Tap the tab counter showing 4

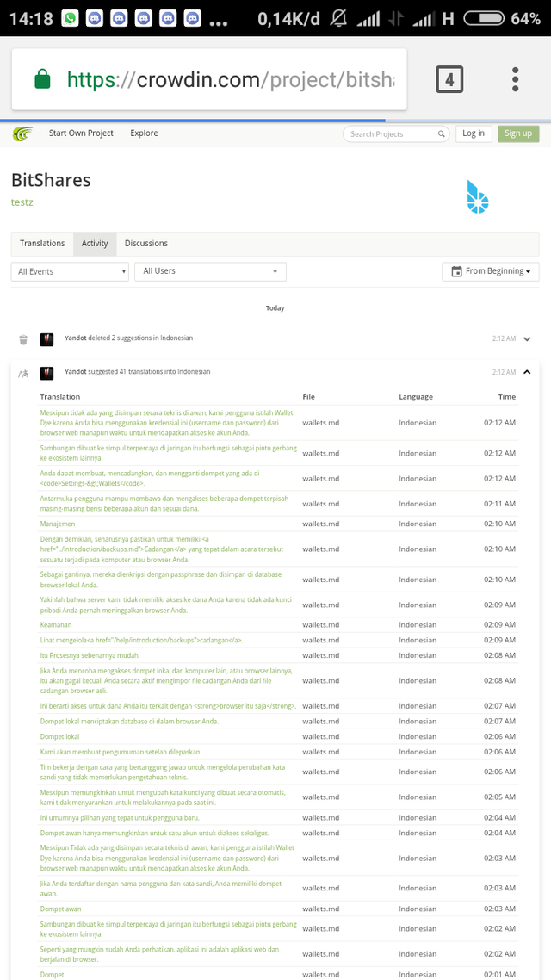(x=449, y=78)
